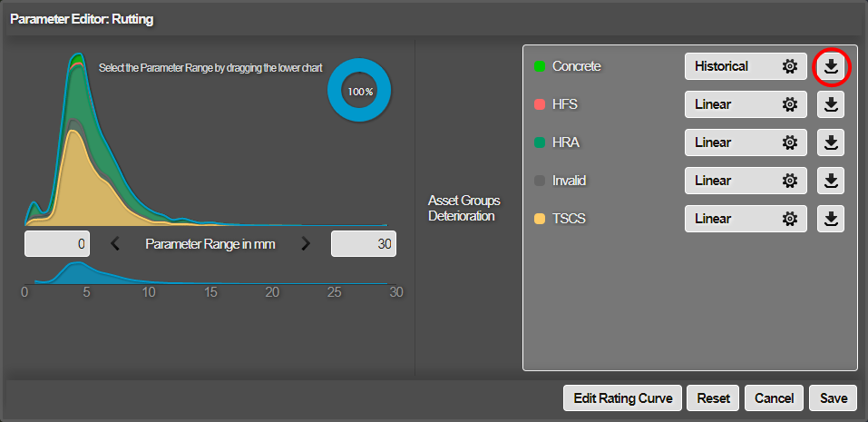Image resolution: width=868 pixels, height=422 pixels.
Task: Shift parameter range left with chevron
Action: point(115,243)
